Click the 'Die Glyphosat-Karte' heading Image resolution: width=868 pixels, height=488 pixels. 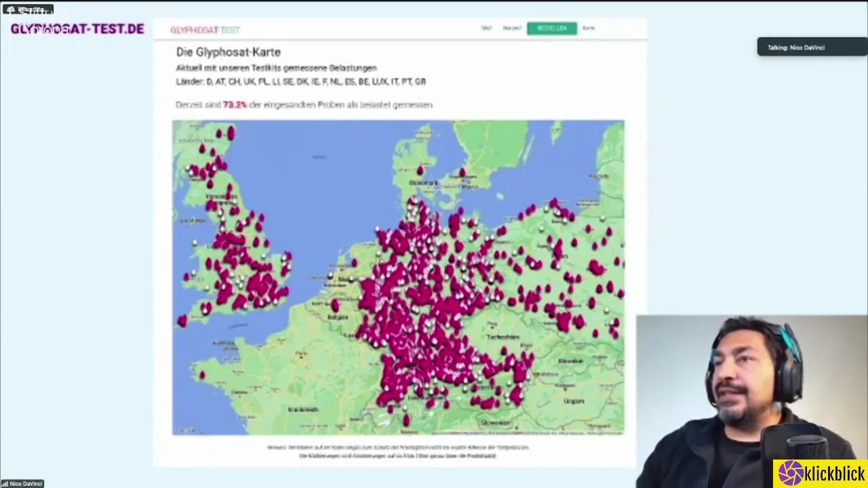[228, 52]
